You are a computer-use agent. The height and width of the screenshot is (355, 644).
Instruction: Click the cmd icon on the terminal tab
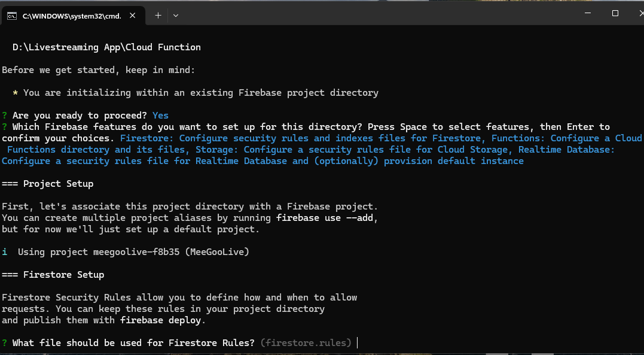12,16
